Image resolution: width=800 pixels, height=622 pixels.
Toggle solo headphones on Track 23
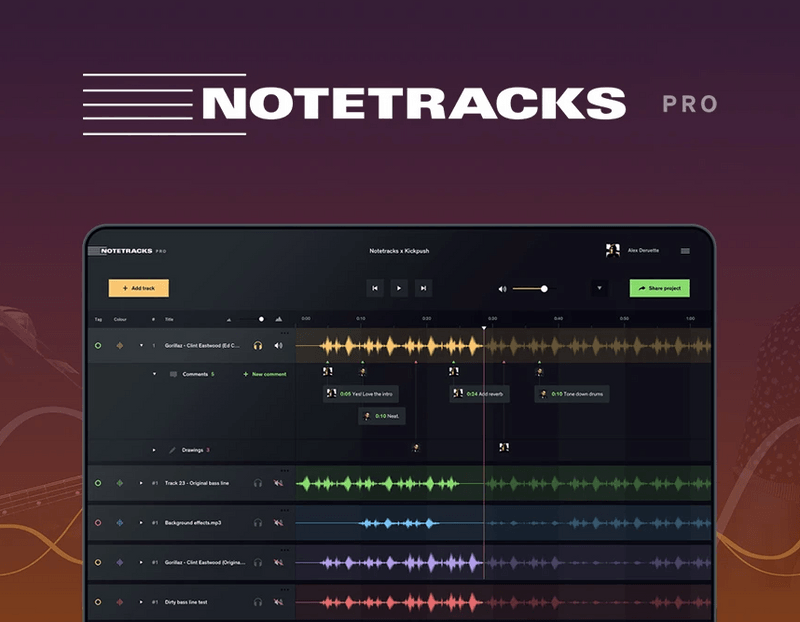coord(259,483)
